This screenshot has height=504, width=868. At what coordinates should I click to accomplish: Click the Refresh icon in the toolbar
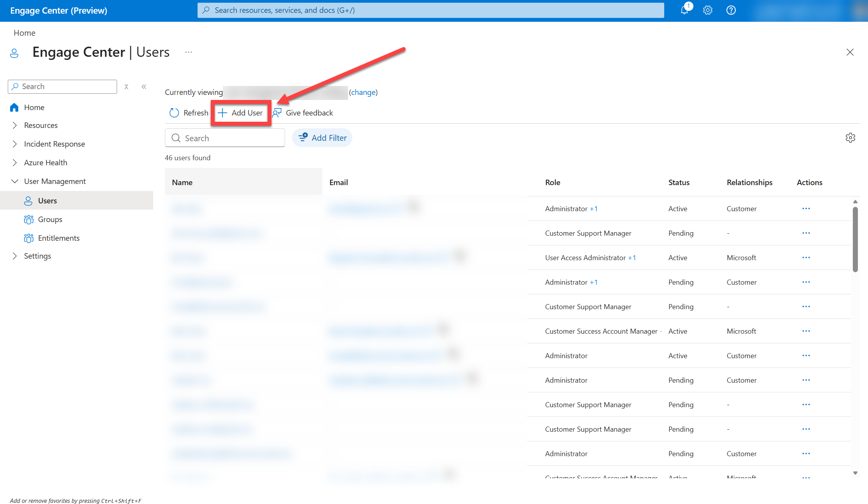coord(174,113)
